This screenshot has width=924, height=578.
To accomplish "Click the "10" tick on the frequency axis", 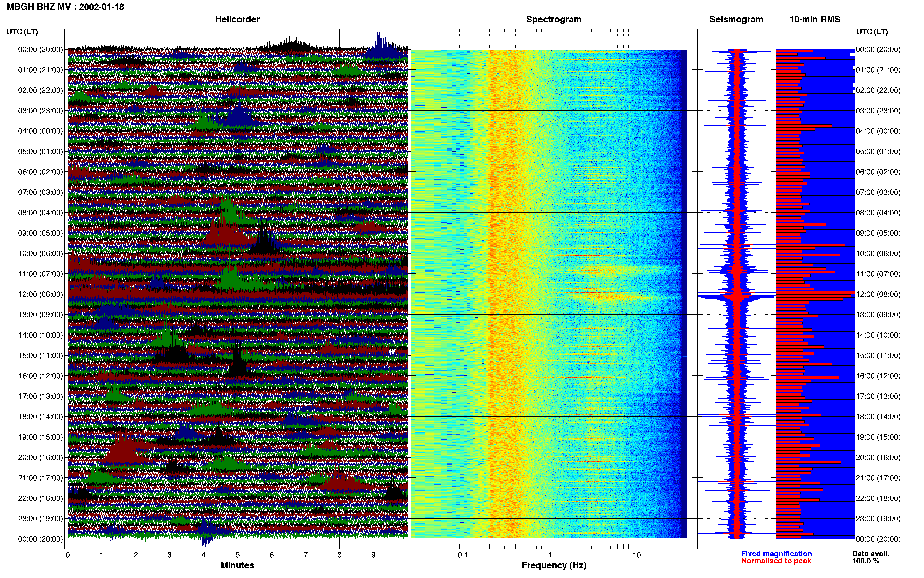I will click(637, 555).
